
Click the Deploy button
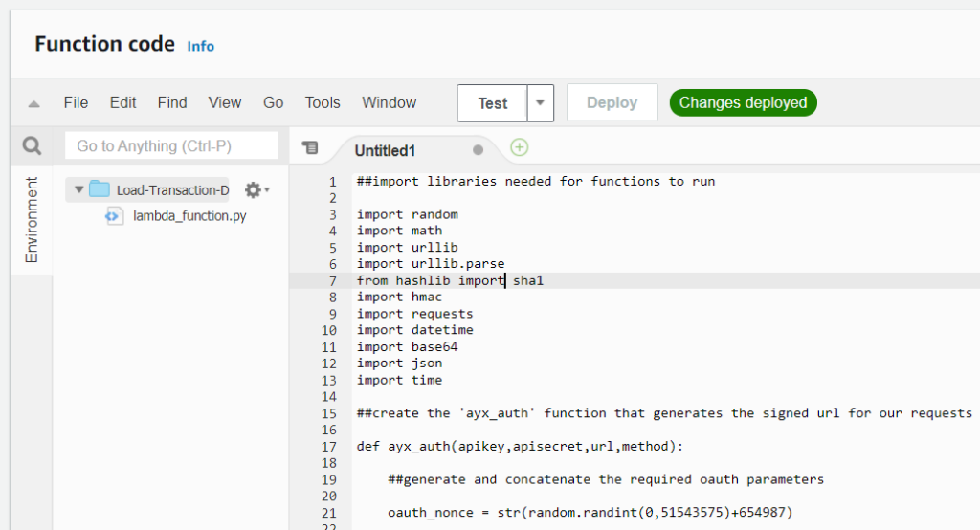coord(612,102)
